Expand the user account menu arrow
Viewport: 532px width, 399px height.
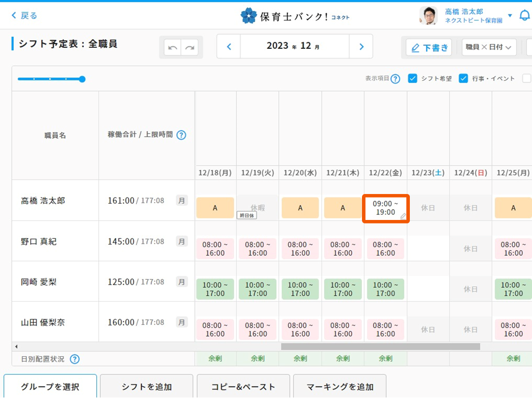pyautogui.click(x=510, y=15)
